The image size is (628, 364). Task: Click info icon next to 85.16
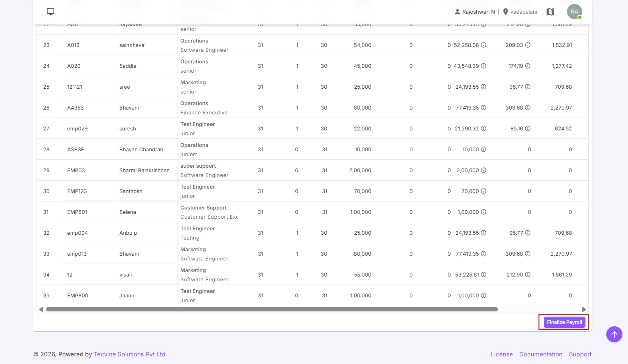pos(528,128)
